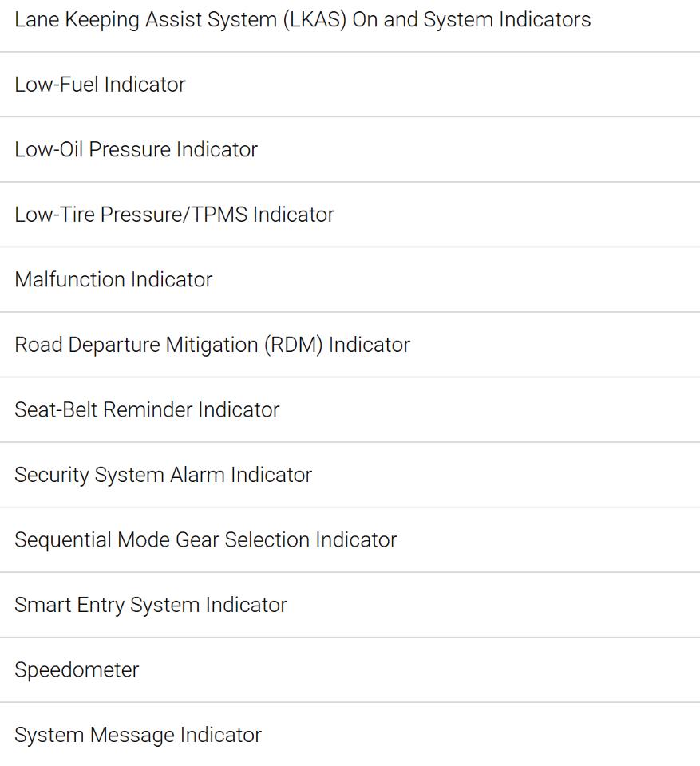Image resolution: width=700 pixels, height=766 pixels.
Task: Open the Malfunction Indicator entry
Action: pos(350,279)
